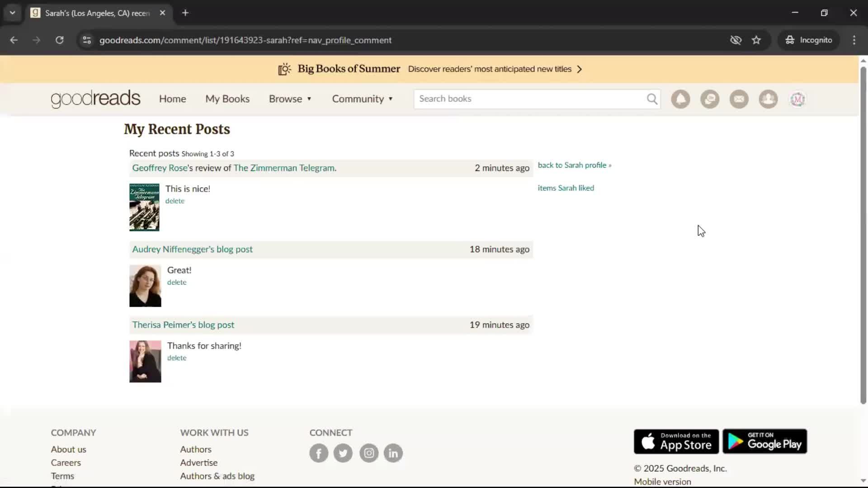The width and height of the screenshot is (868, 488).
Task: Delete the 'This is nice!' comment
Action: point(175,201)
